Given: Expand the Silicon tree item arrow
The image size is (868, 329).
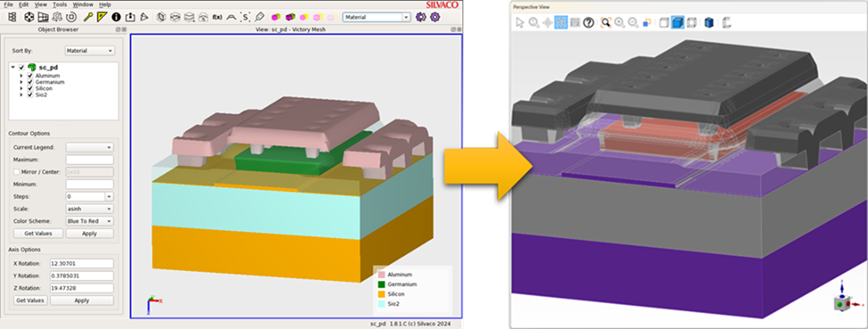Looking at the screenshot, I should point(21,89).
